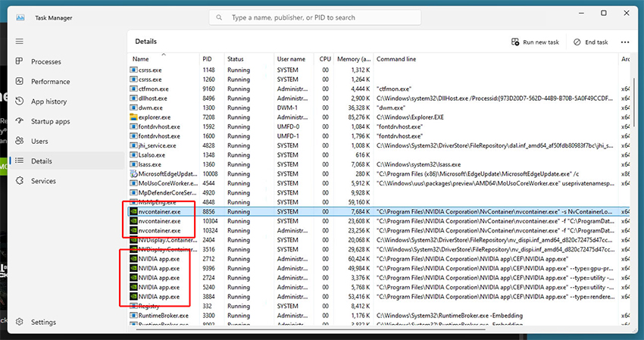
Task: Click the search magnifier icon
Action: [219, 17]
